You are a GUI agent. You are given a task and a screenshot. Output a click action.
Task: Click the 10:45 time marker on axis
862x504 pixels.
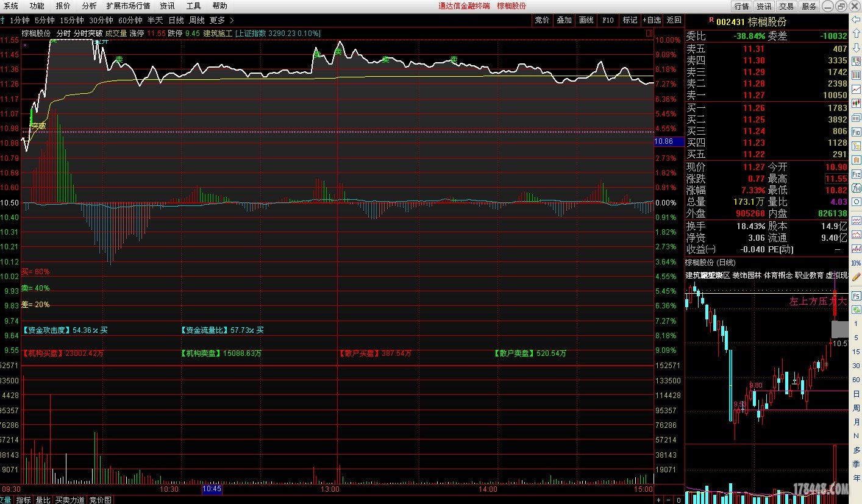pos(212,489)
